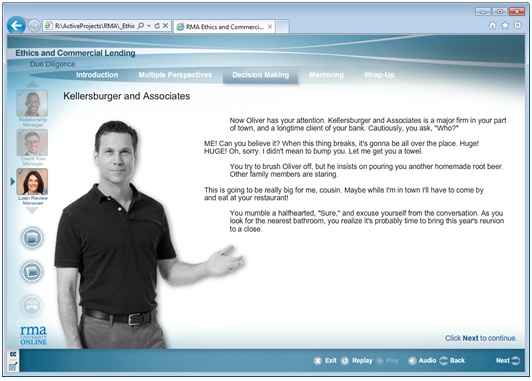Switch to the Multiple Perspectives tab
The image size is (532, 381).
(175, 75)
